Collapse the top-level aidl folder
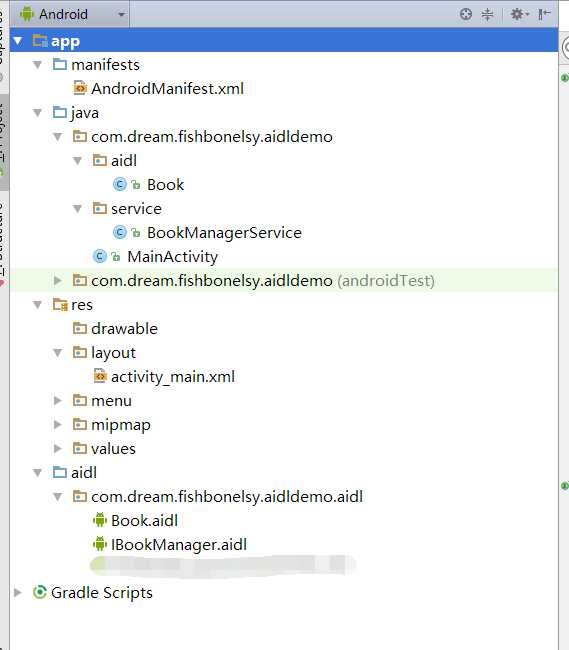Image resolution: width=569 pixels, height=650 pixels. tap(38, 473)
